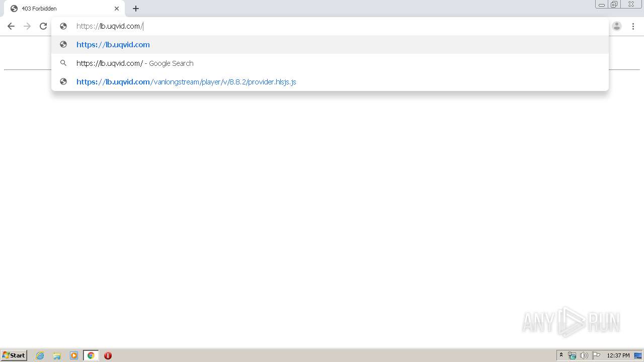Click the globe favicon on the 403 Forbidden tab
This screenshot has height=362, width=644.
(14, 9)
